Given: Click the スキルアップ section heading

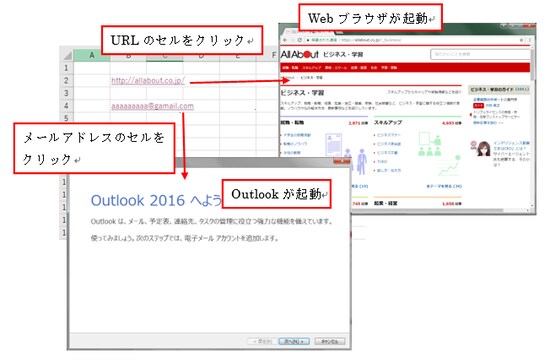Looking at the screenshot, I should (388, 122).
